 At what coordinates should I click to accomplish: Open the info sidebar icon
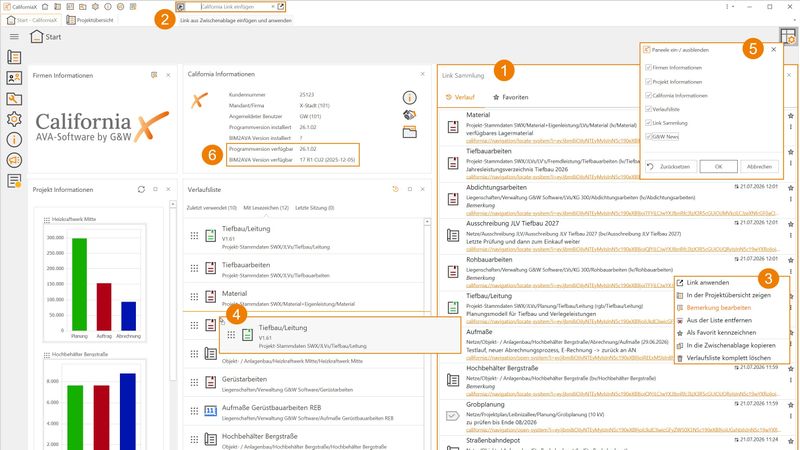tap(14, 139)
